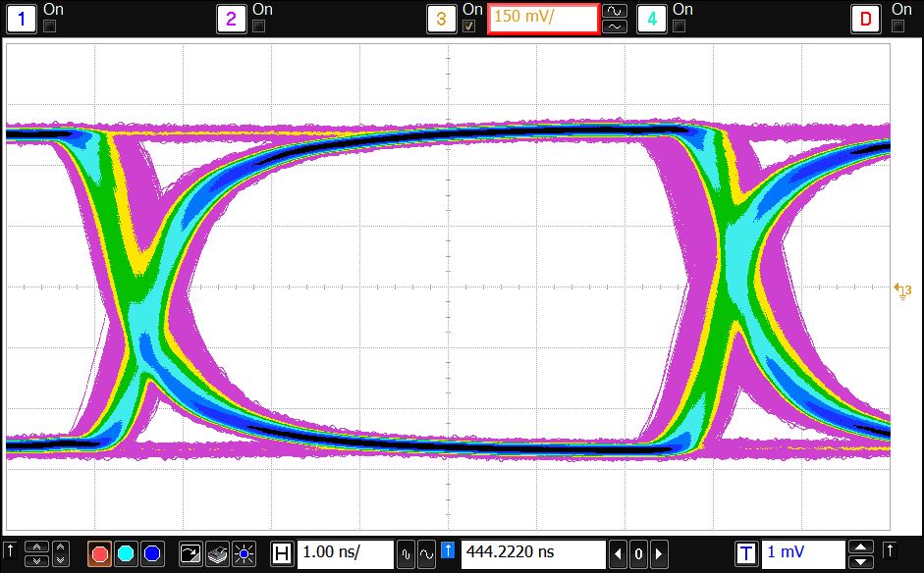Select the cyan color grade button
This screenshot has height=573, width=924.
(126, 552)
